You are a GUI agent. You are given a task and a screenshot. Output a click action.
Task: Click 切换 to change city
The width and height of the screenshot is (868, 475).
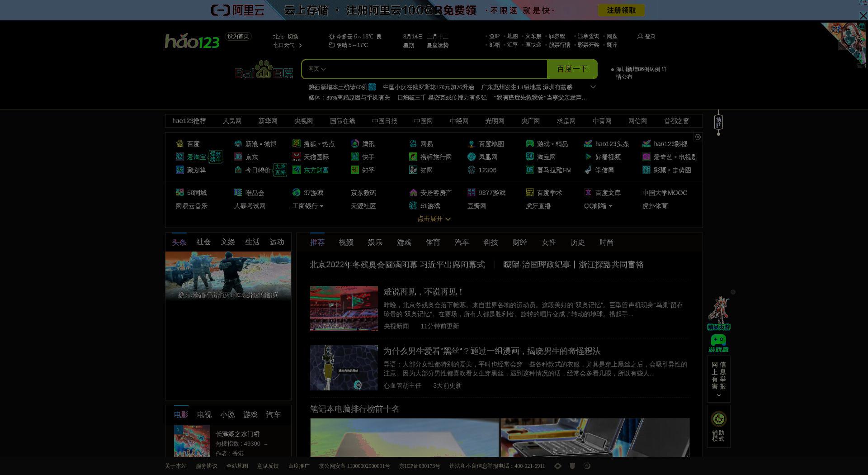point(293,37)
